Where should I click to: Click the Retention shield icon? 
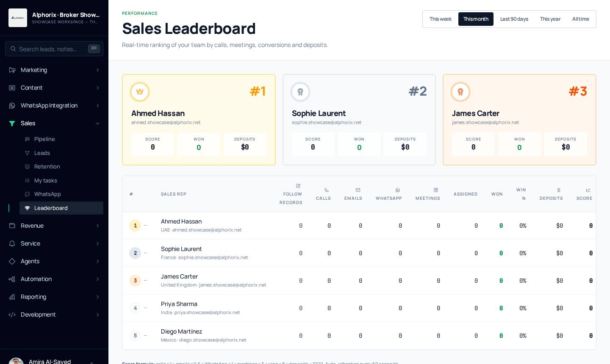28,167
